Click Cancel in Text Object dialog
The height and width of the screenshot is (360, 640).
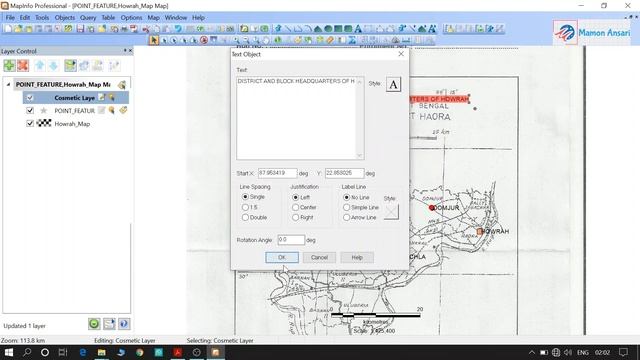319,257
